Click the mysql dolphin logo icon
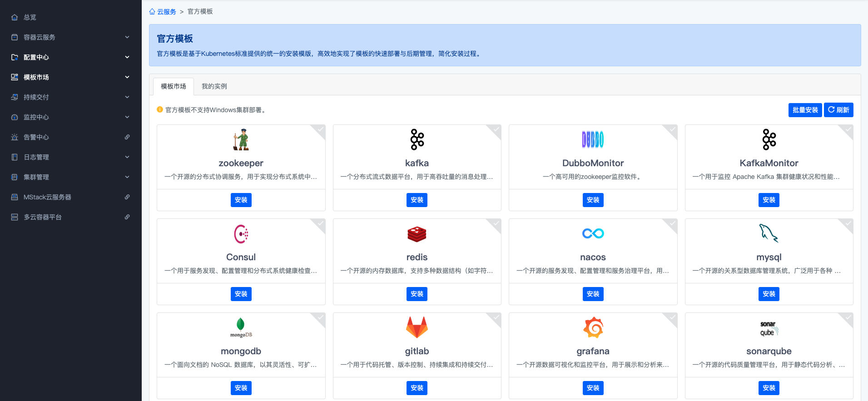This screenshot has height=401, width=868. point(769,233)
